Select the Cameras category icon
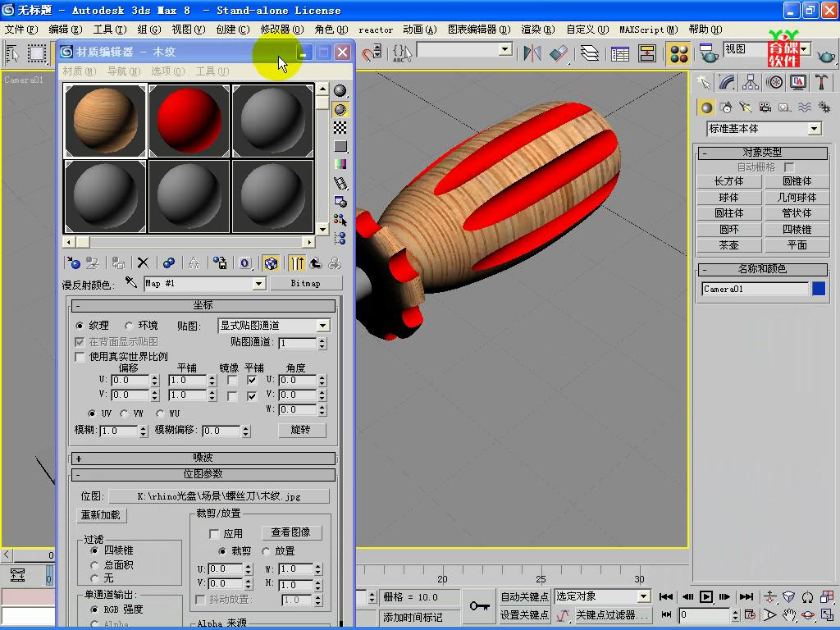 [x=765, y=107]
